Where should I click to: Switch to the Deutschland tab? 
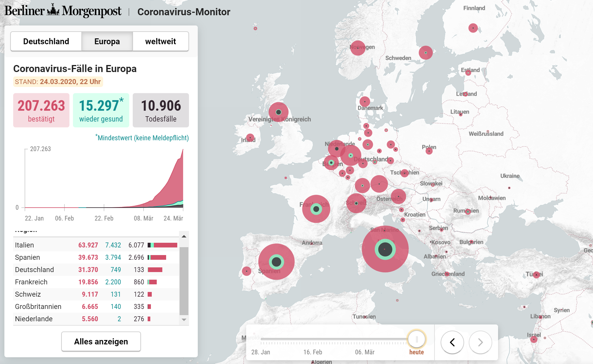tap(46, 41)
